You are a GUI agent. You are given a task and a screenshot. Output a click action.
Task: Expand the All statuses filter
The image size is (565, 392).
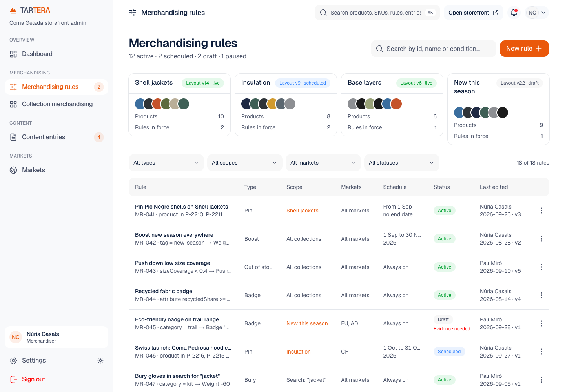point(402,163)
